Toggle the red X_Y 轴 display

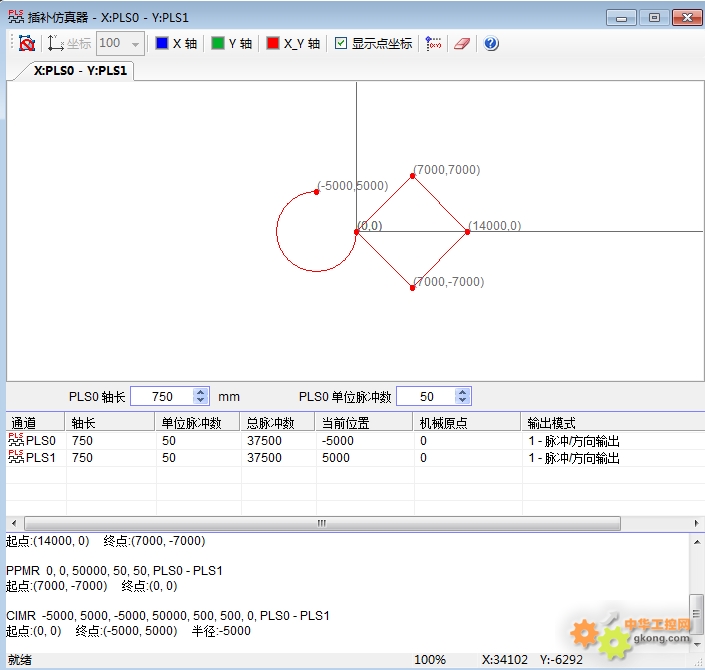pyautogui.click(x=273, y=44)
